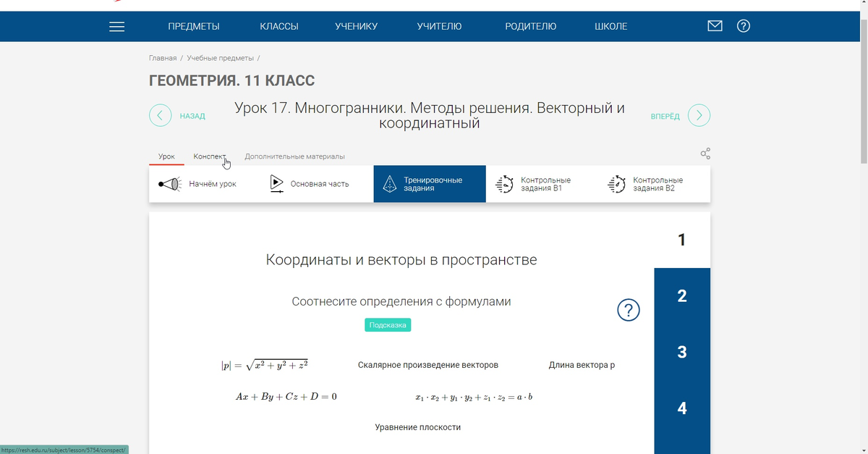
Task: Click the help question mark in the header
Action: 743,26
